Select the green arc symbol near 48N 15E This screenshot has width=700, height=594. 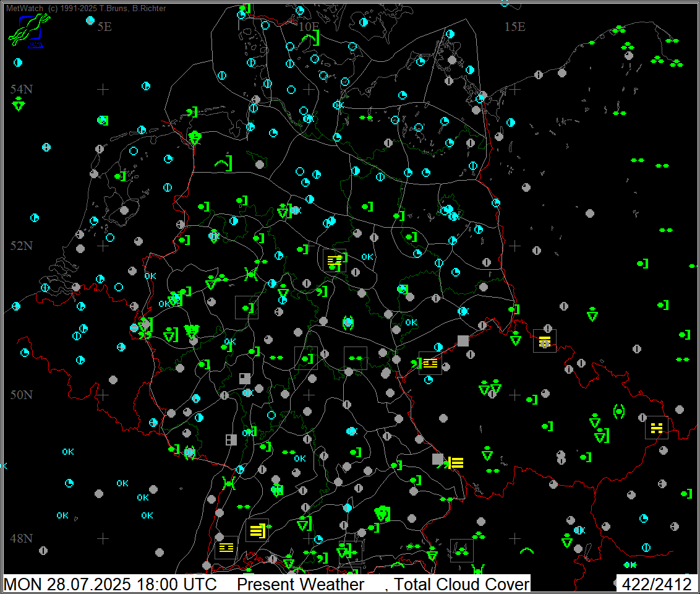[x=527, y=550]
